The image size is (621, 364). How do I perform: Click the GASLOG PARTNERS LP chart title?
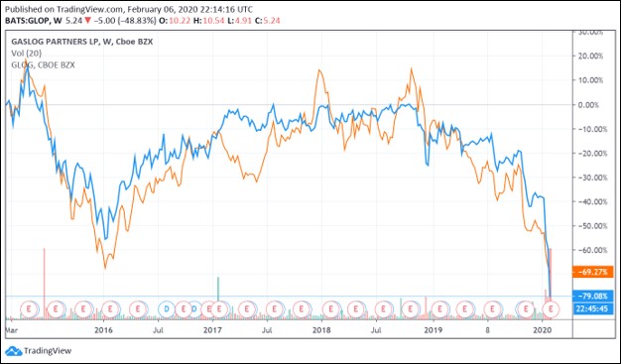[x=81, y=42]
